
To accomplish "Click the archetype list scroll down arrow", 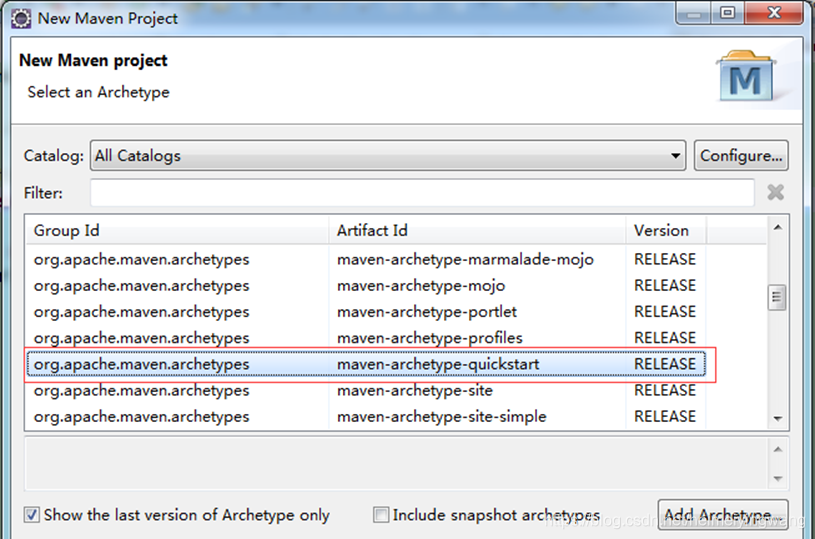I will (x=778, y=418).
